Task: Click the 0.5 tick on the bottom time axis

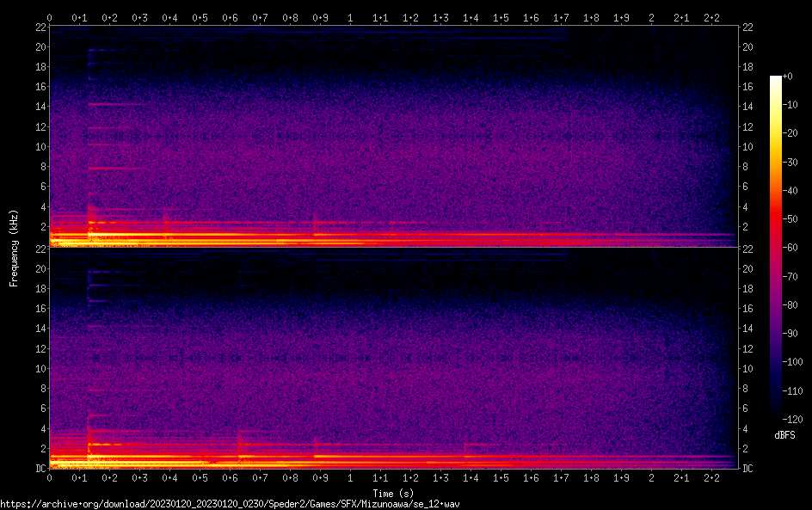Action: [x=200, y=478]
